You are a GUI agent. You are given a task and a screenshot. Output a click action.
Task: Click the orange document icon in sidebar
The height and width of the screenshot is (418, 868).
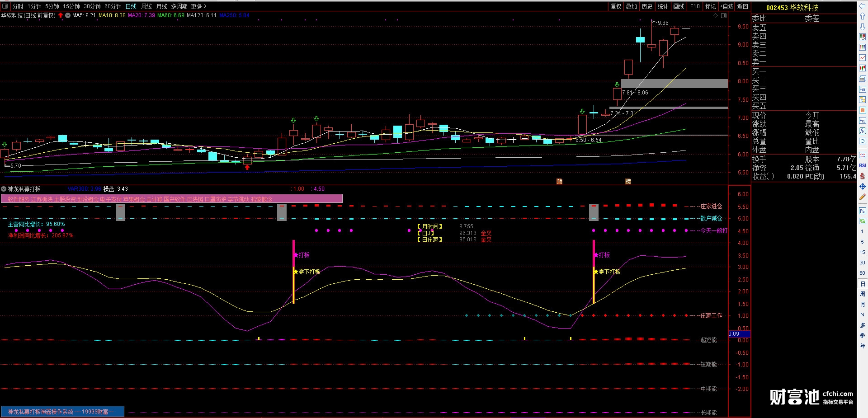[x=862, y=110]
